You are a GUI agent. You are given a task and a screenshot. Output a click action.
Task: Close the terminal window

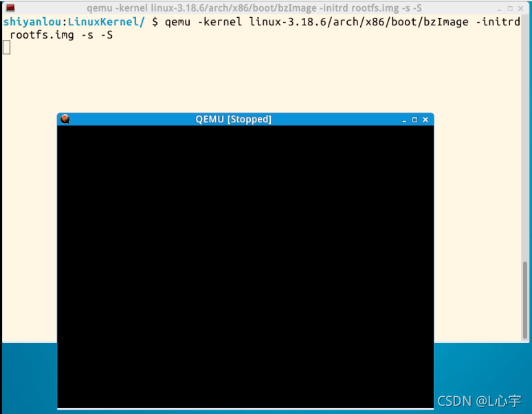[x=521, y=8]
